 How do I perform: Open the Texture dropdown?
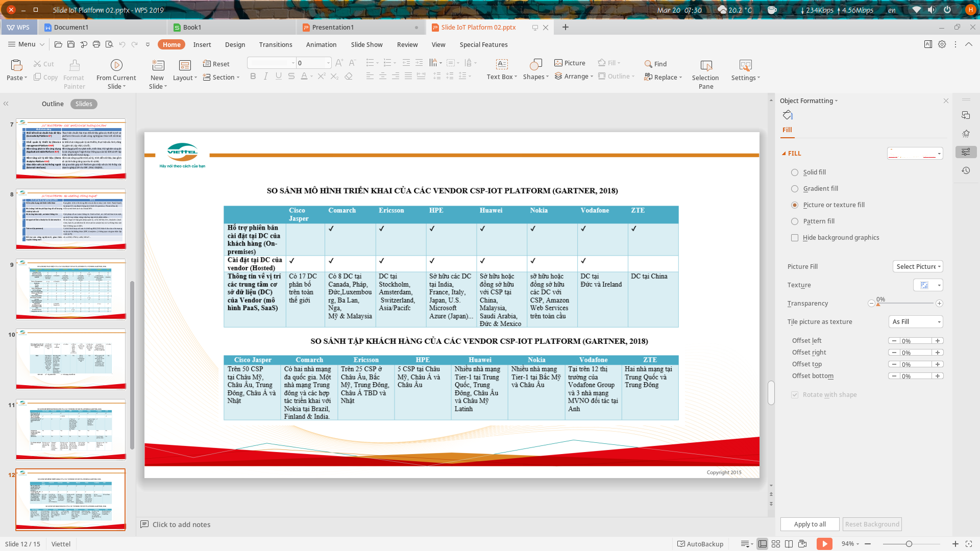[928, 285]
